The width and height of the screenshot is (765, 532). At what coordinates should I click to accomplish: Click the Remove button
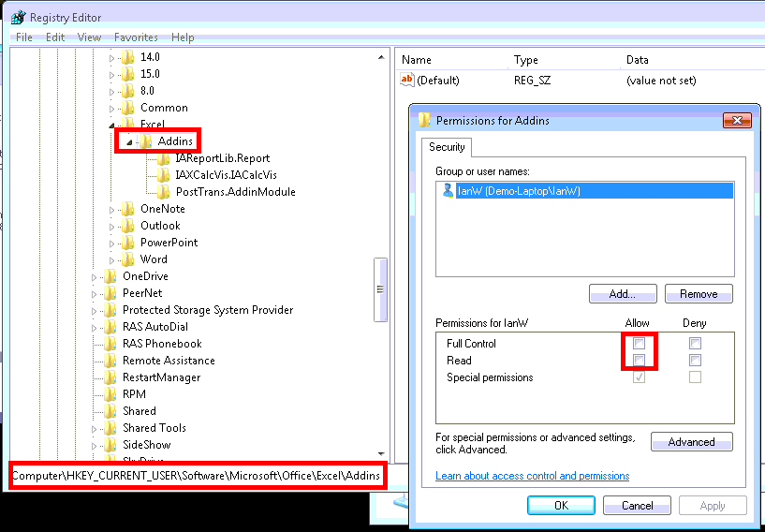tap(699, 294)
